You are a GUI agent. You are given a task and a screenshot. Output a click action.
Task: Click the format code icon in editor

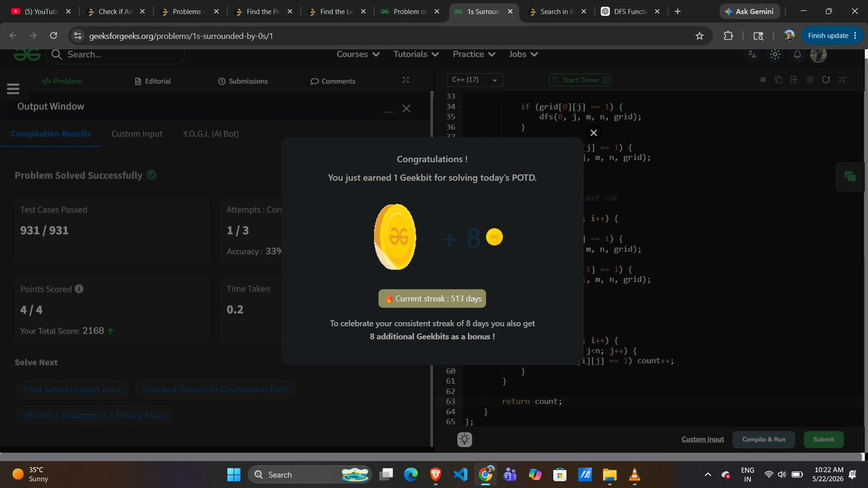(762, 80)
